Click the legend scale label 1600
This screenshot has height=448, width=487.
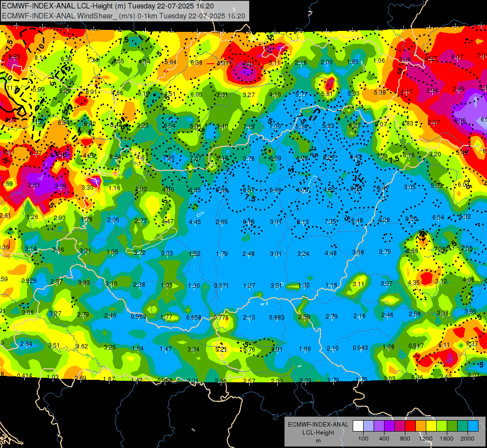coord(447,439)
